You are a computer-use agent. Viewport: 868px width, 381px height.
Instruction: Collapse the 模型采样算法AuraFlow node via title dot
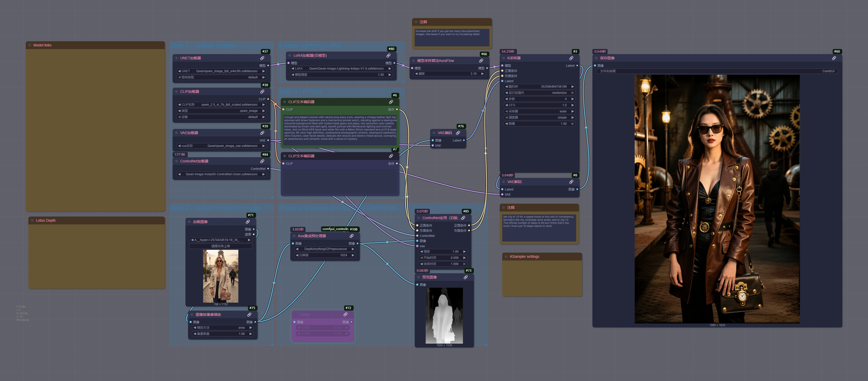point(413,61)
